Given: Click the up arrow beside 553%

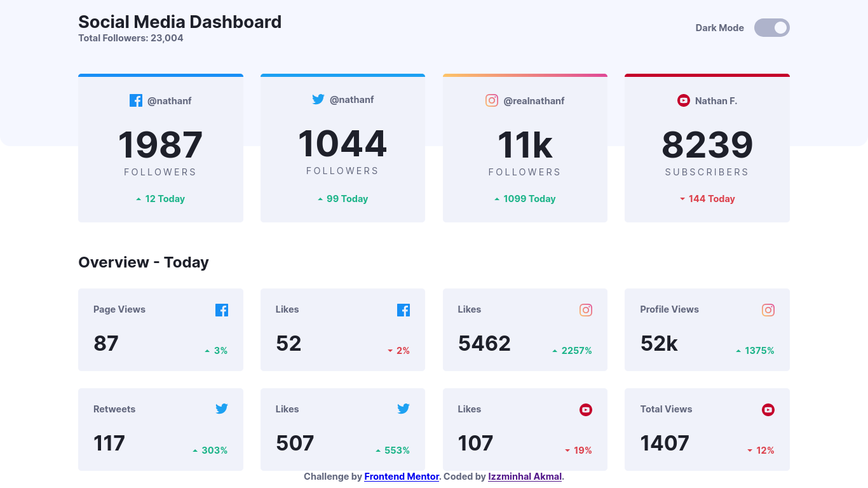Looking at the screenshot, I should (x=378, y=451).
